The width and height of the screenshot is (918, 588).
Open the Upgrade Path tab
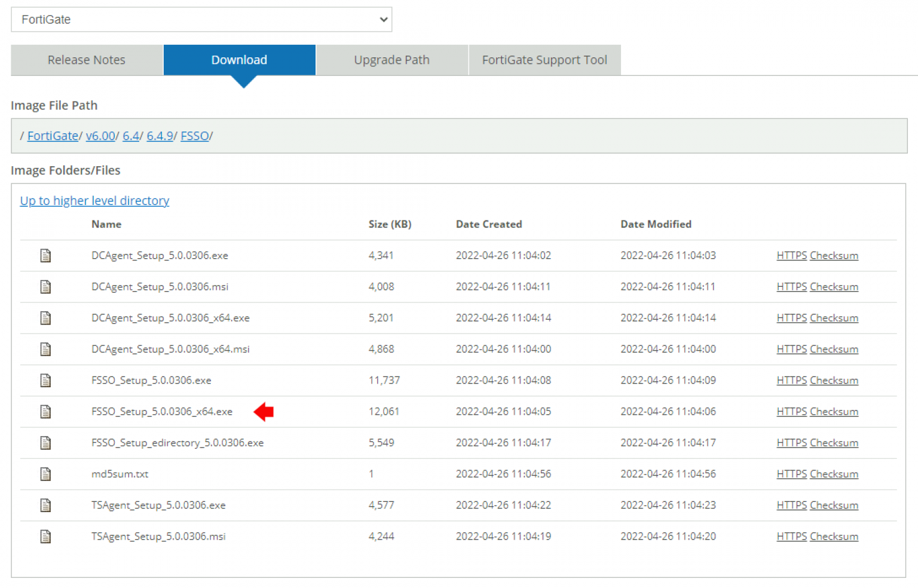tap(391, 60)
